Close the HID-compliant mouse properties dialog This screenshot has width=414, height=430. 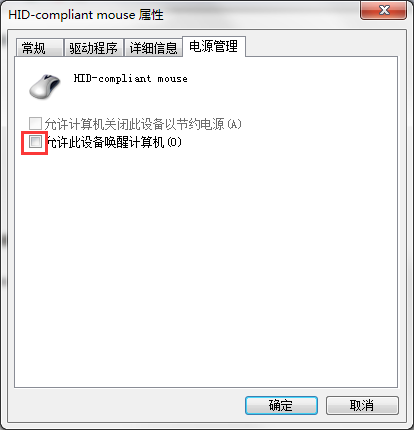click(383, 10)
